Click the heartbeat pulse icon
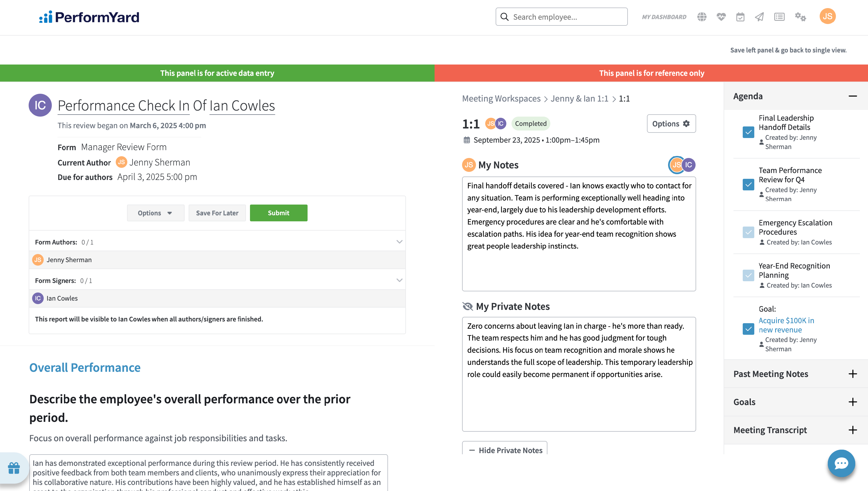Screen dimensions: 868x491 (721, 17)
